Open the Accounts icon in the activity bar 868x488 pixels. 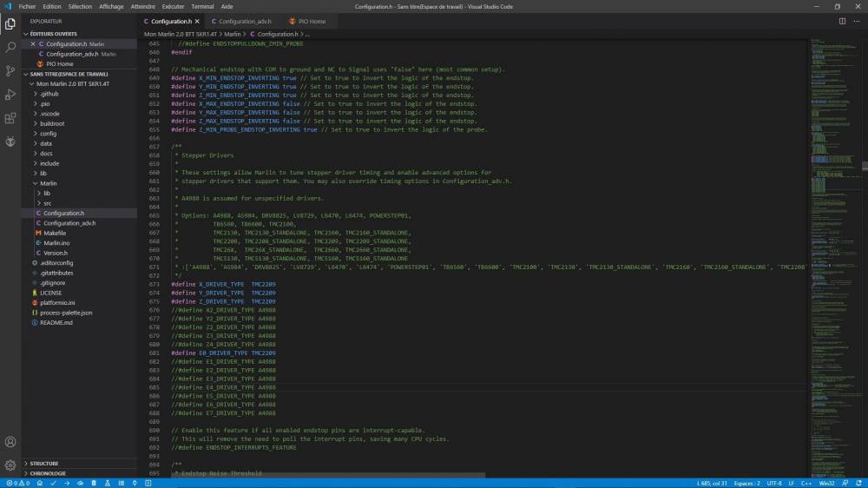[10, 442]
